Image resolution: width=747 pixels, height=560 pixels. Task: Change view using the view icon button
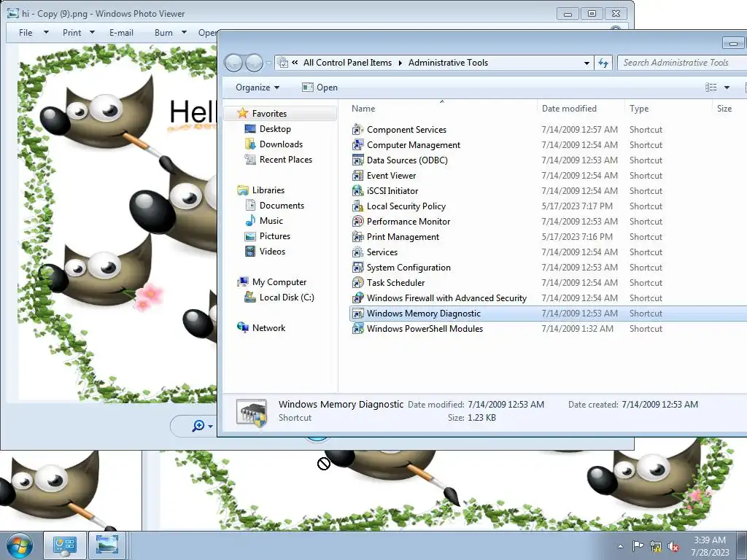click(711, 87)
